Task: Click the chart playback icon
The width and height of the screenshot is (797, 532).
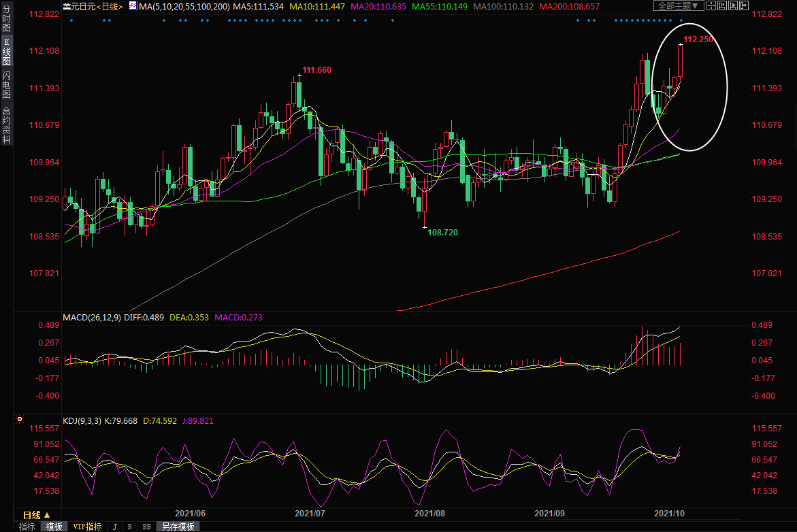Action: click(x=734, y=5)
